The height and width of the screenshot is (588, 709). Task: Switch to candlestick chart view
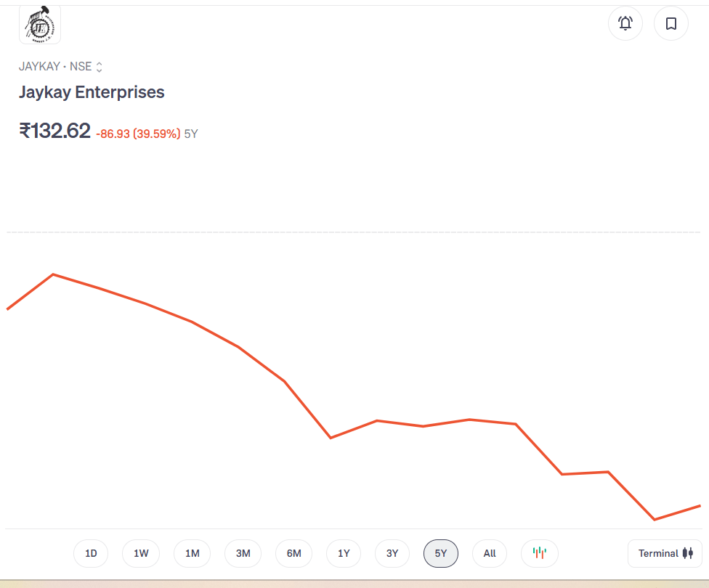point(539,553)
